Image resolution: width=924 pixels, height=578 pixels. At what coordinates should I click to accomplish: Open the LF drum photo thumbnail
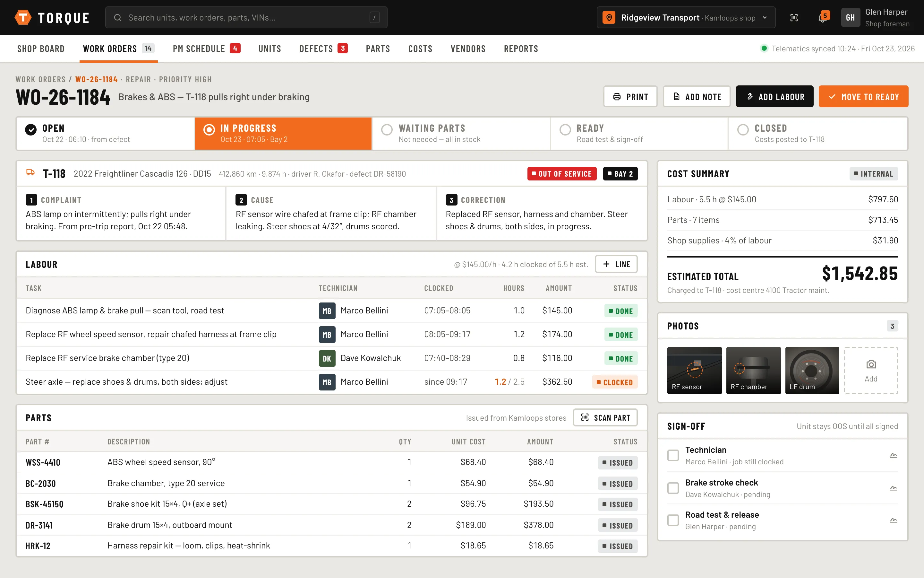(812, 371)
